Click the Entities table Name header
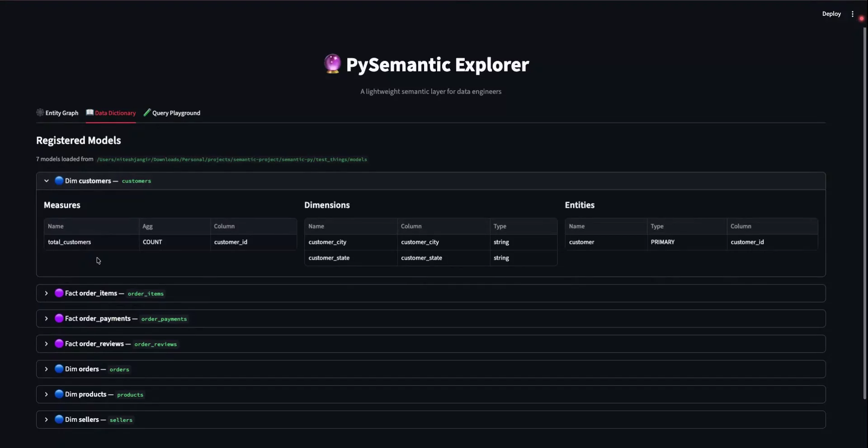868x448 pixels. pos(606,226)
